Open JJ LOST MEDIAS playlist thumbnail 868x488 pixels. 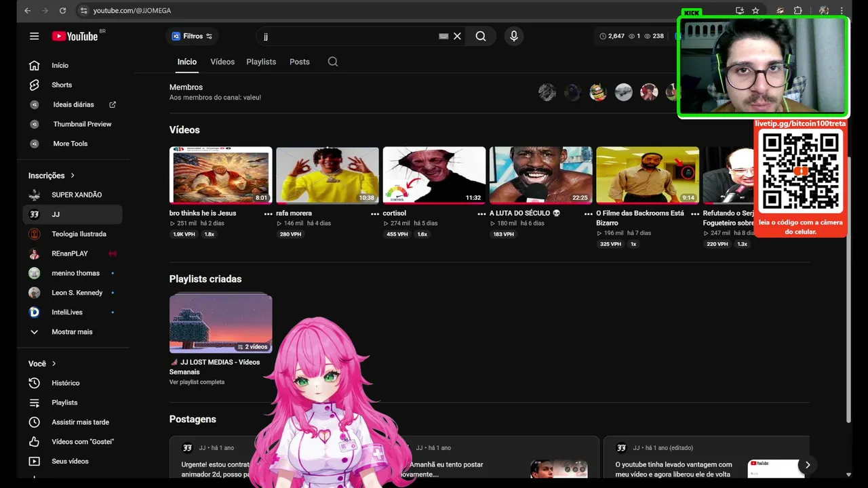(220, 323)
